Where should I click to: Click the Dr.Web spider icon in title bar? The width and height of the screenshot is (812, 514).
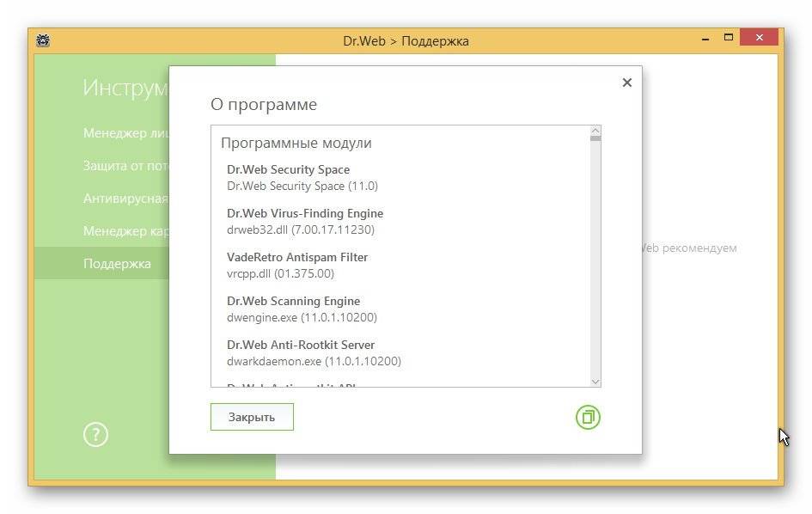43,40
